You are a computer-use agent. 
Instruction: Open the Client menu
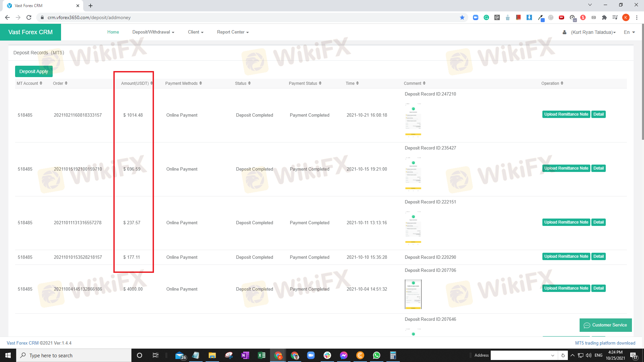click(x=196, y=32)
